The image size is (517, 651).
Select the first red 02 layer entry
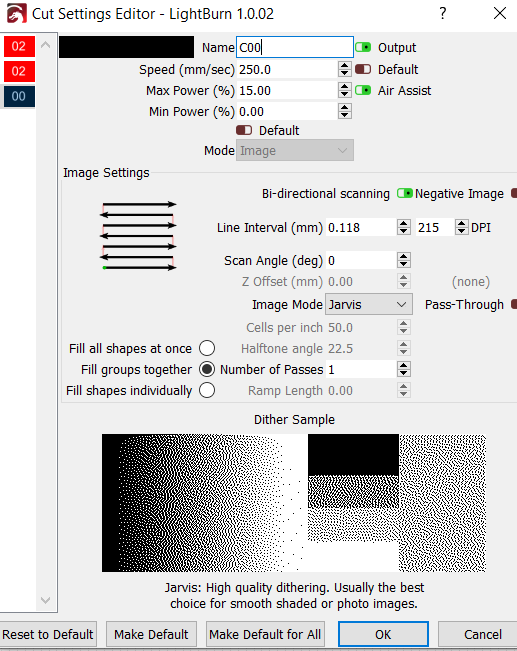(19, 46)
